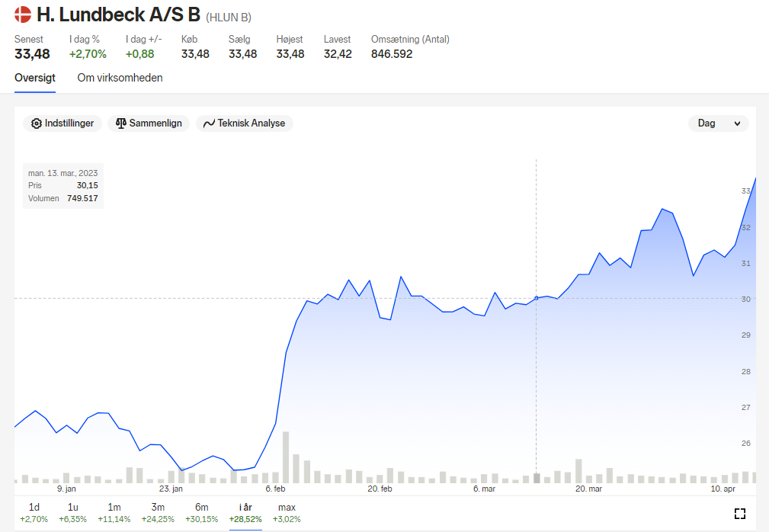Open Teknisk Analyse menu

(244, 123)
